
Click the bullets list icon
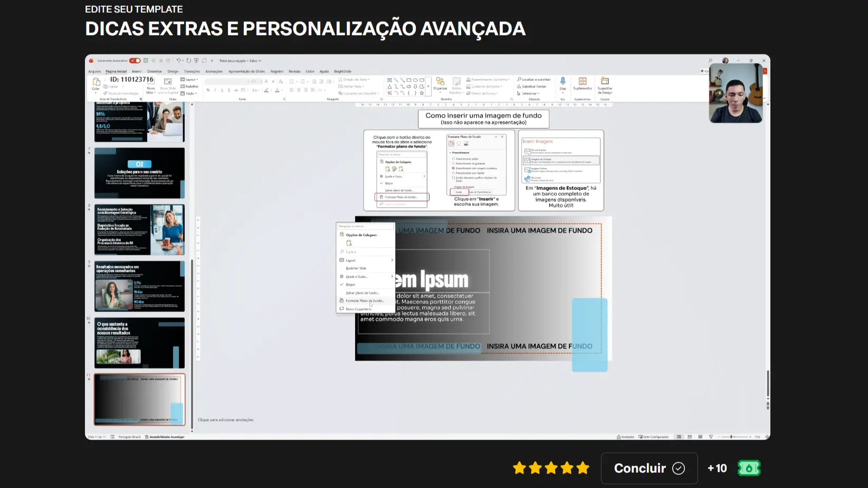pyautogui.click(x=292, y=81)
